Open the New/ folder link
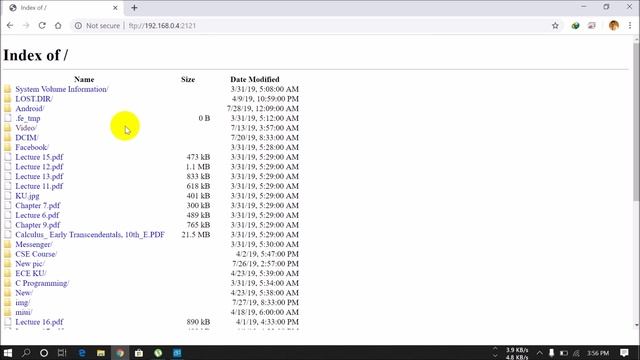 click(24, 293)
